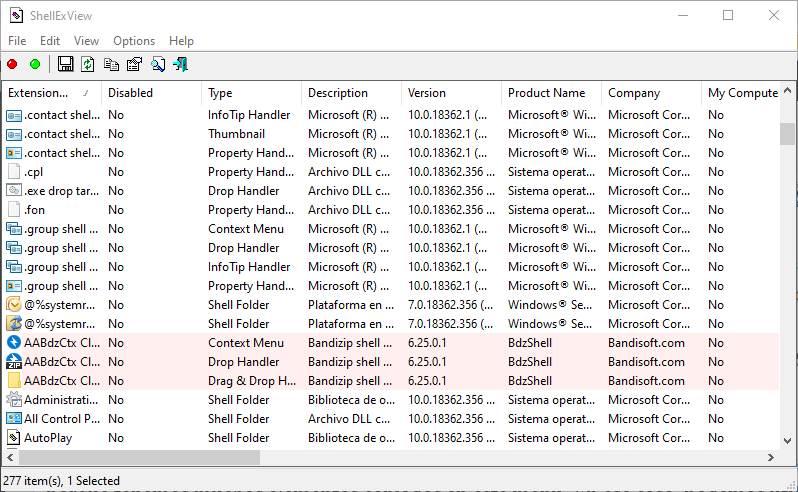Open the Properties toolbar icon
The image size is (798, 492).
tap(134, 64)
